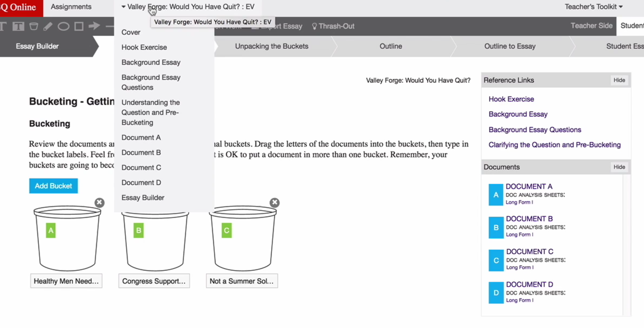Select the Pencil drawing tool
The width and height of the screenshot is (644, 328).
(48, 26)
